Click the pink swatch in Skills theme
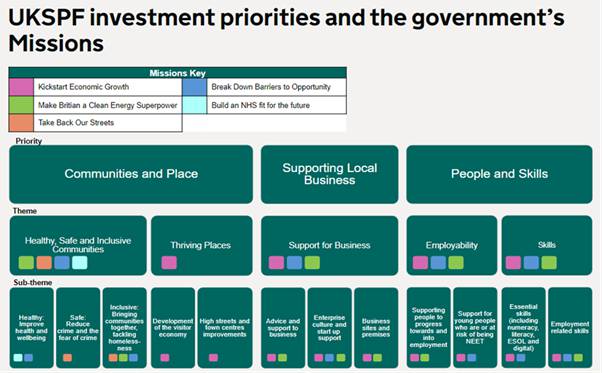Screen dimensions: 602x373 click(x=513, y=263)
